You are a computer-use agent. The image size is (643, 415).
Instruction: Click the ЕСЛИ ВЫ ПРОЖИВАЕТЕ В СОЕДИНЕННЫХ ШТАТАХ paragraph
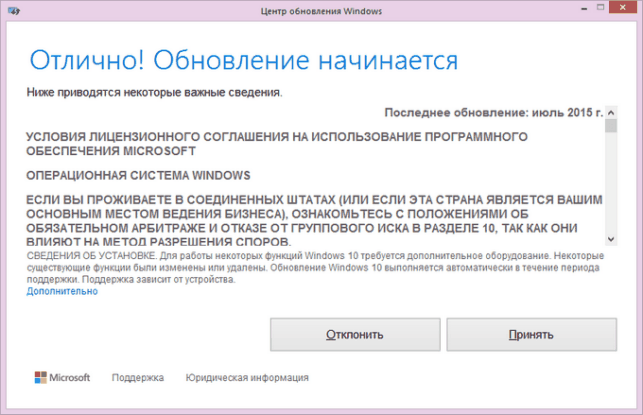click(314, 220)
